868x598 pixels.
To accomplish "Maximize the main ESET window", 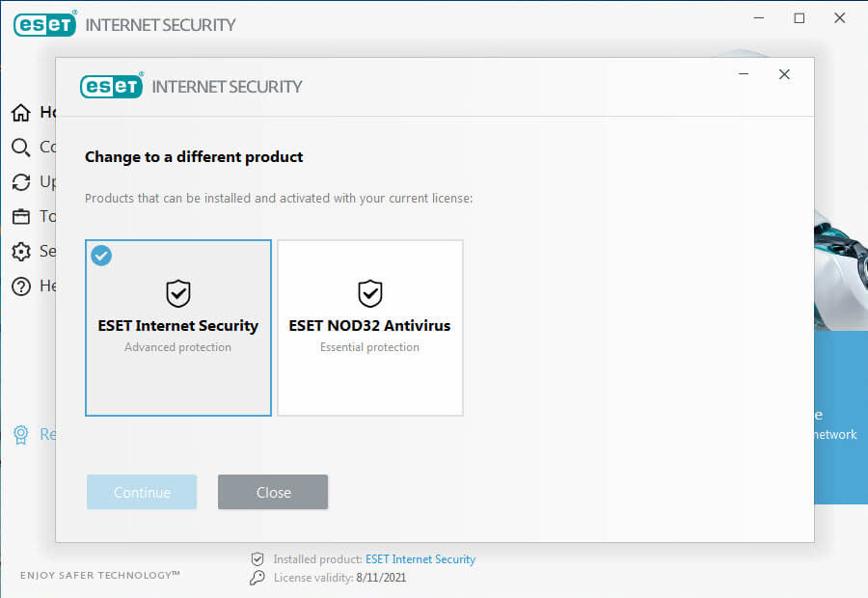I will [799, 18].
